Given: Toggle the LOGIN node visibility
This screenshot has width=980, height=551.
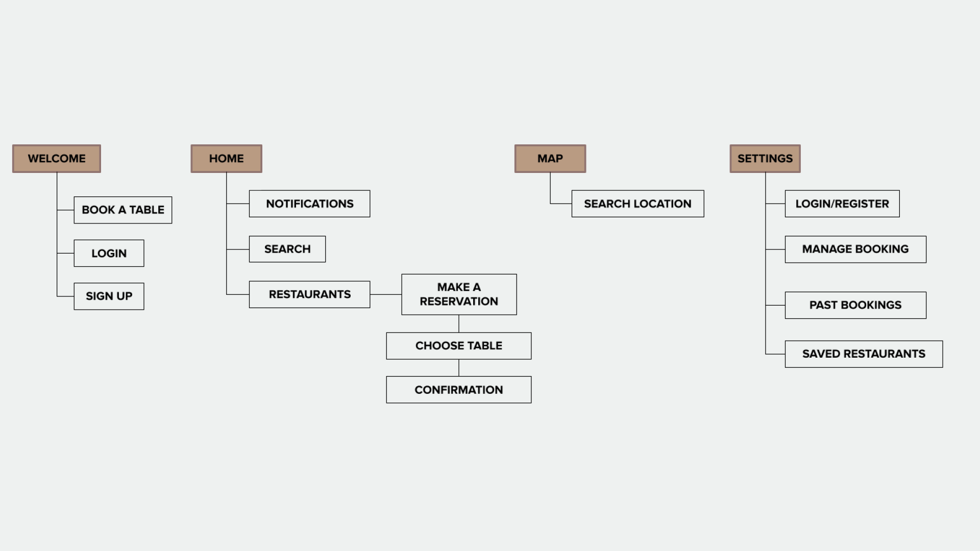Looking at the screenshot, I should 108,253.
